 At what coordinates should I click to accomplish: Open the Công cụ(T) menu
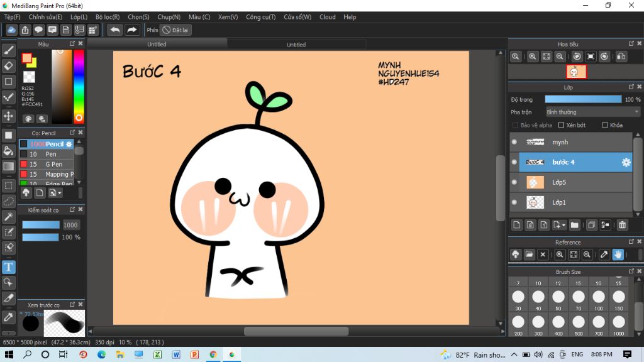[261, 17]
